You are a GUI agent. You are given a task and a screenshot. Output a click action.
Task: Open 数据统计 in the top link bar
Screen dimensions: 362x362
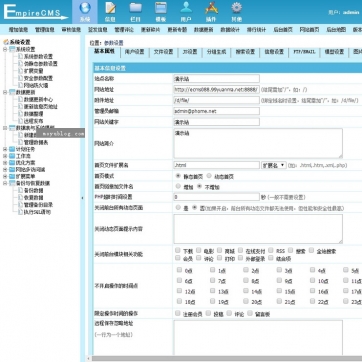pos(230,30)
